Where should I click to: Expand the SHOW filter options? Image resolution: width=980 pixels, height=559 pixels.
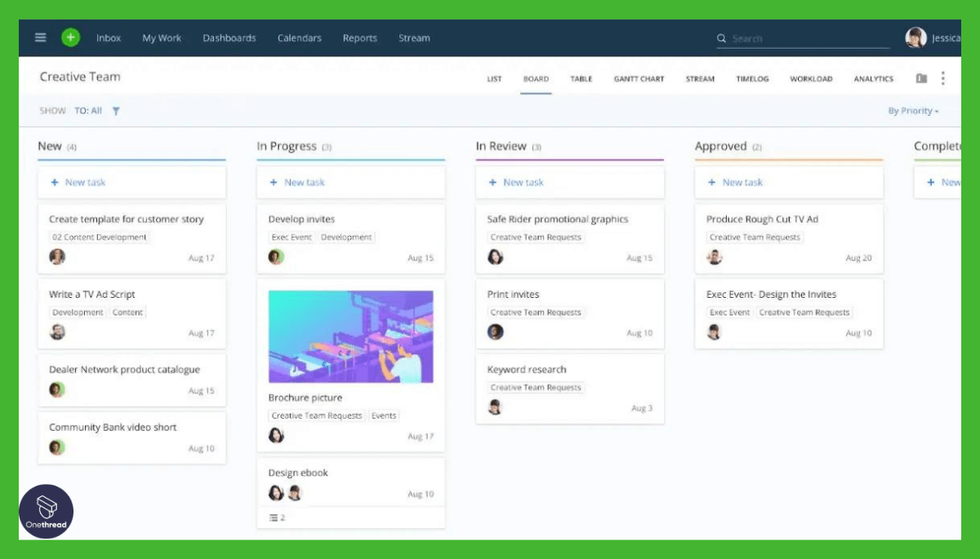(52, 110)
